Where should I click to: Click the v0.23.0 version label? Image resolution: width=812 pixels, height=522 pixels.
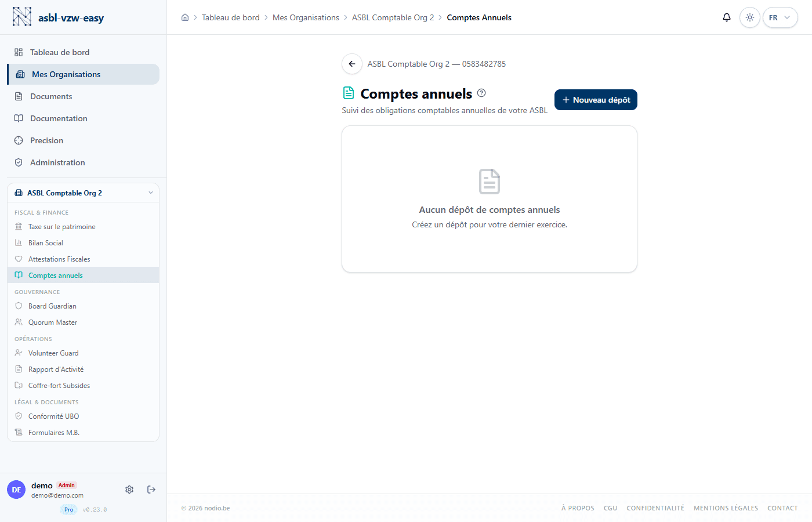95,510
